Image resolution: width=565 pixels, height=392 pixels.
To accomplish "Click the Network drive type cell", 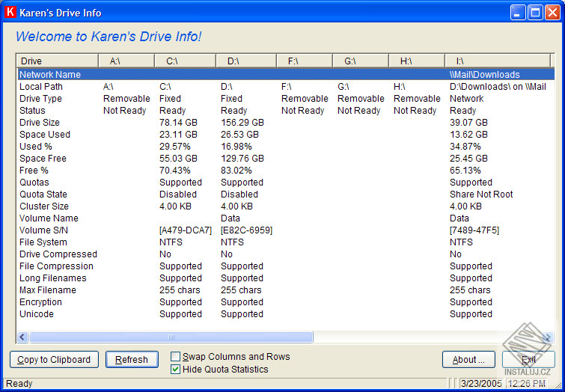I will pyautogui.click(x=467, y=98).
